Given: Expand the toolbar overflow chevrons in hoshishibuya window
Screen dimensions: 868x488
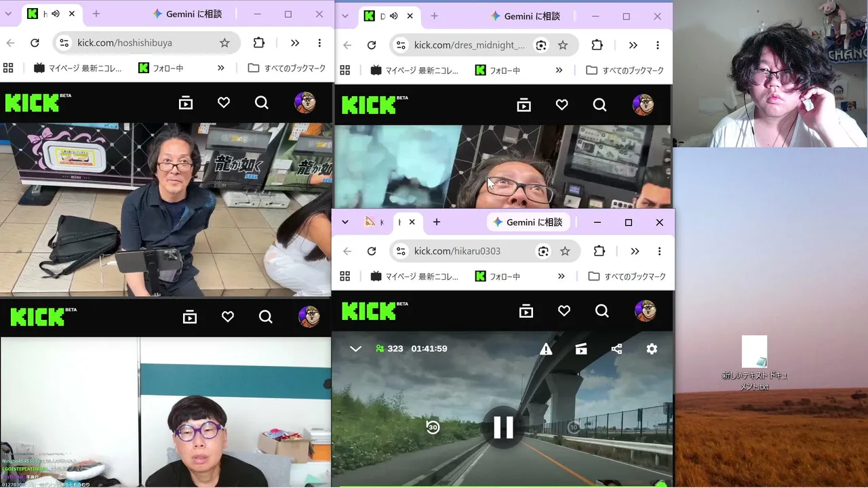Looking at the screenshot, I should 295,43.
